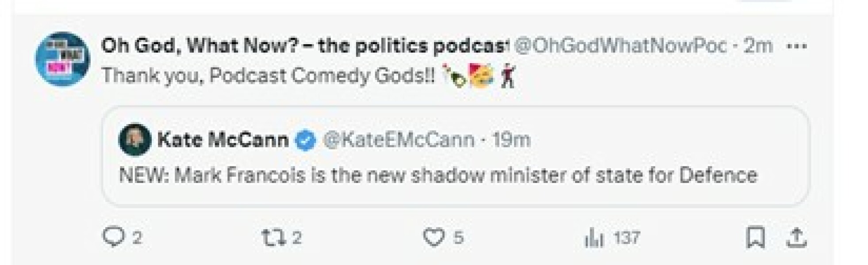This screenshot has height=265, width=868.
Task: Click the reply speech bubble icon
Action: pyautogui.click(x=113, y=237)
